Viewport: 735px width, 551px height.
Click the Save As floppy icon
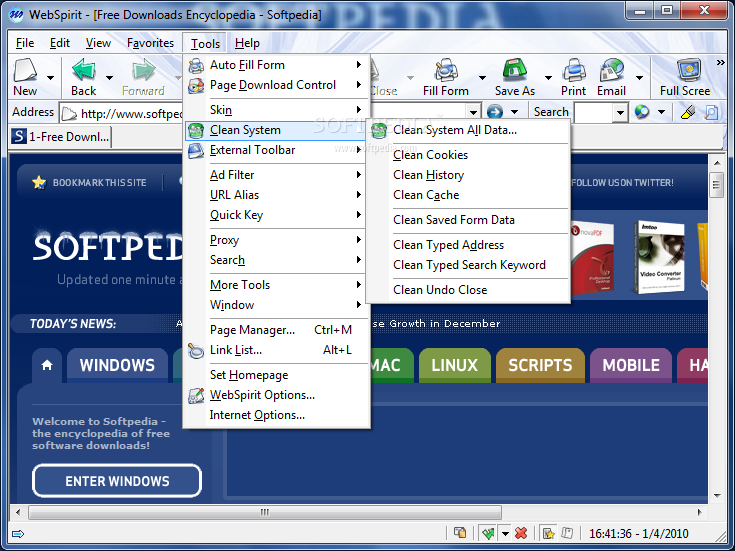515,70
